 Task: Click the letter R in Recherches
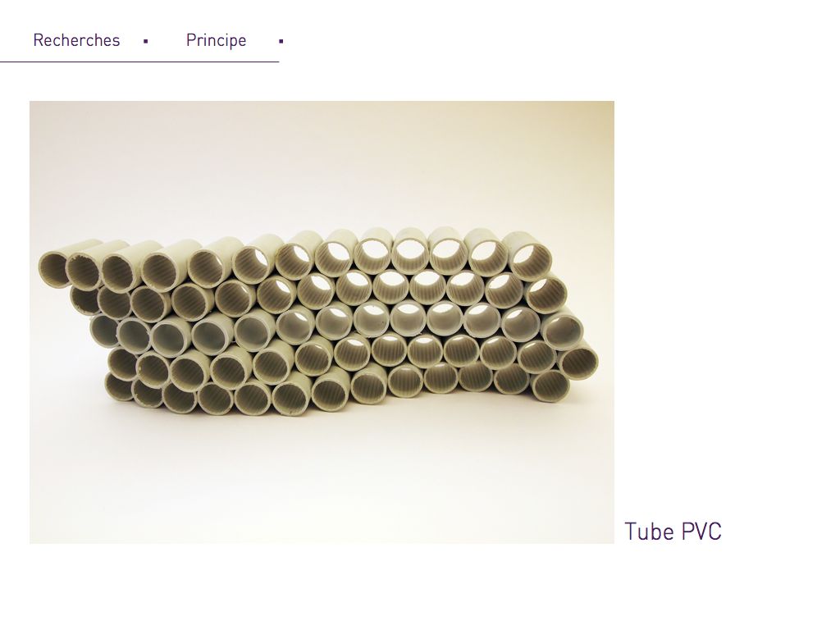[x=38, y=40]
